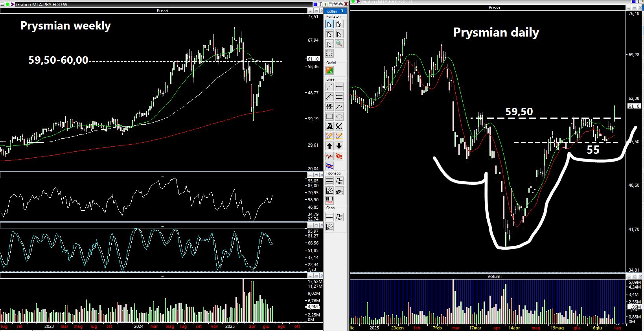Click the window layout icon in title bar
Screen dimensions: 644x331
[x=331, y=4]
